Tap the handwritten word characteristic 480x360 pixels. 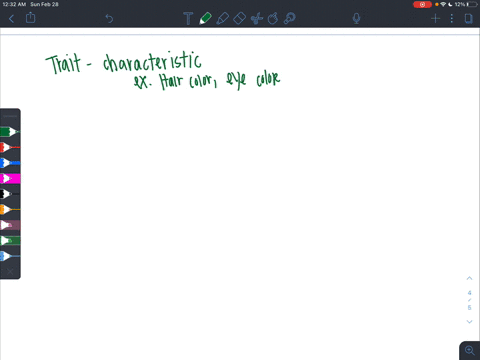(x=152, y=62)
